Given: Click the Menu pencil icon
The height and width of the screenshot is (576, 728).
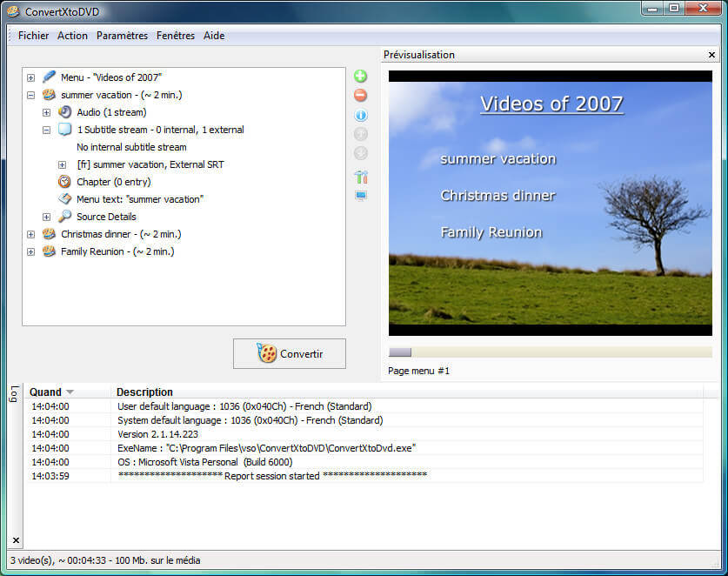Looking at the screenshot, I should (49, 77).
